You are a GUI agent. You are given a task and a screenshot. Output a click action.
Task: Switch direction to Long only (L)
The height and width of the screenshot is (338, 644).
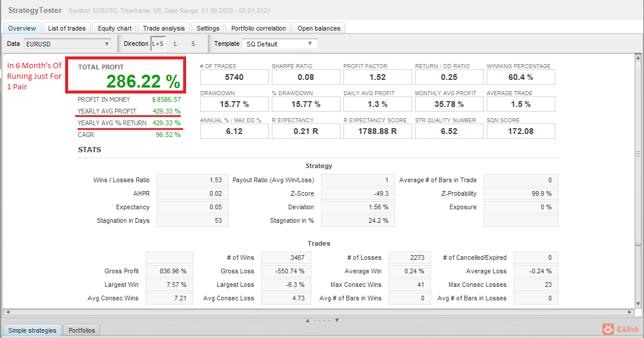click(x=176, y=43)
